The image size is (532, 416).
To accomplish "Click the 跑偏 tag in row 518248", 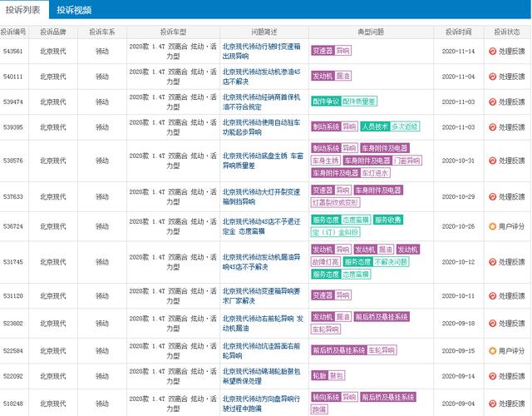I will tap(319, 409).
